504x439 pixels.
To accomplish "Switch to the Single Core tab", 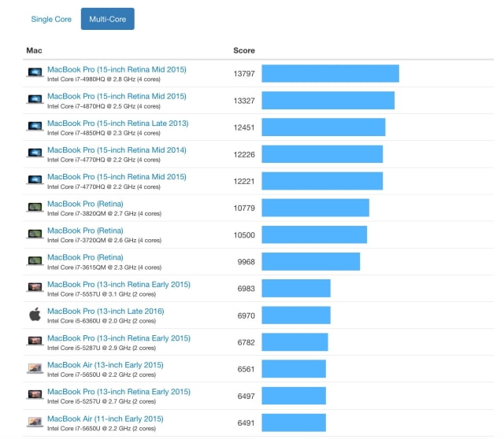I will point(51,19).
